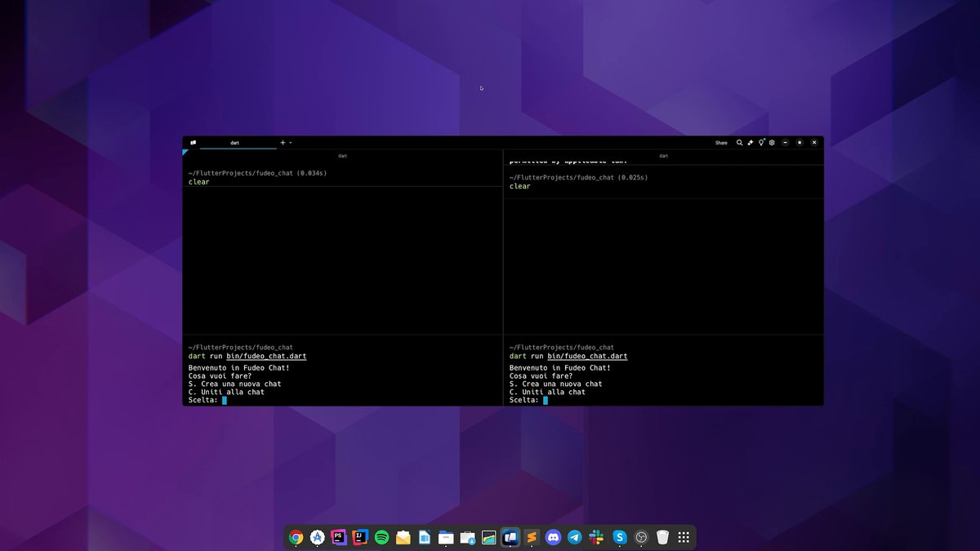
Task: Focus the left pane Scelta input cursor
Action: click(x=225, y=400)
